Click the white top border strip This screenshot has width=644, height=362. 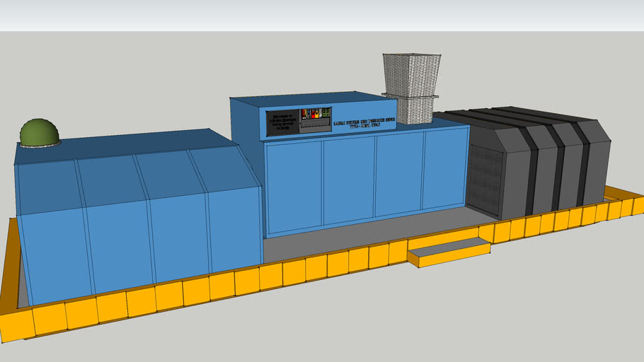322,15
